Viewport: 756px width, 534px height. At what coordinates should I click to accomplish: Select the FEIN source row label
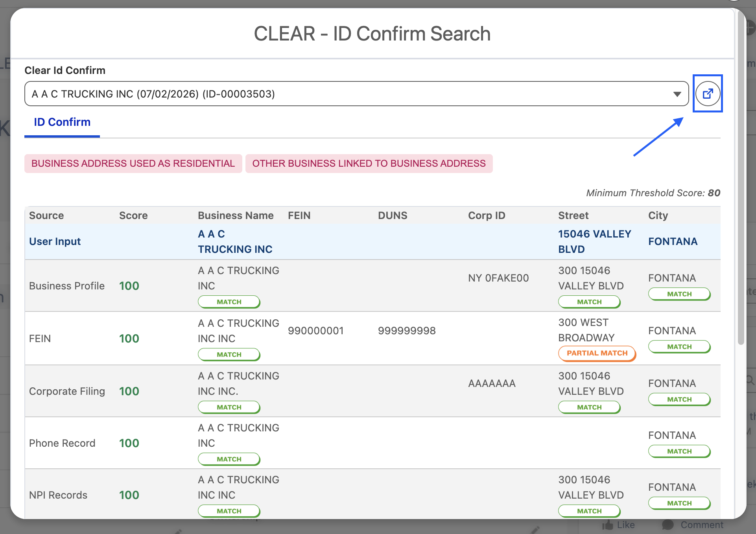coord(40,339)
